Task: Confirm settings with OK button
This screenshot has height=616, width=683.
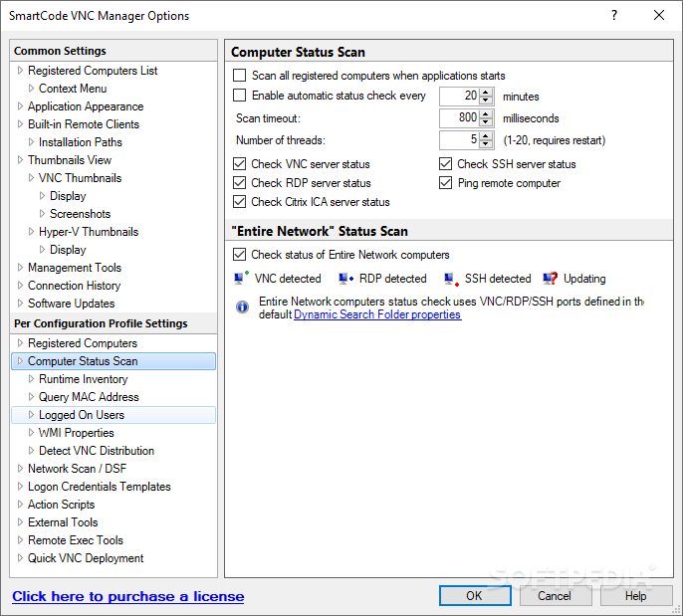Action: tap(475, 595)
